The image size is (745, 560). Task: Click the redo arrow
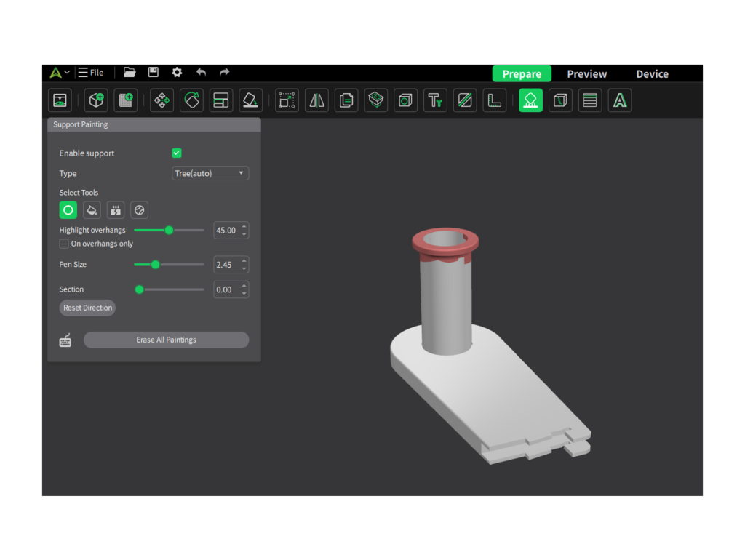(x=224, y=72)
